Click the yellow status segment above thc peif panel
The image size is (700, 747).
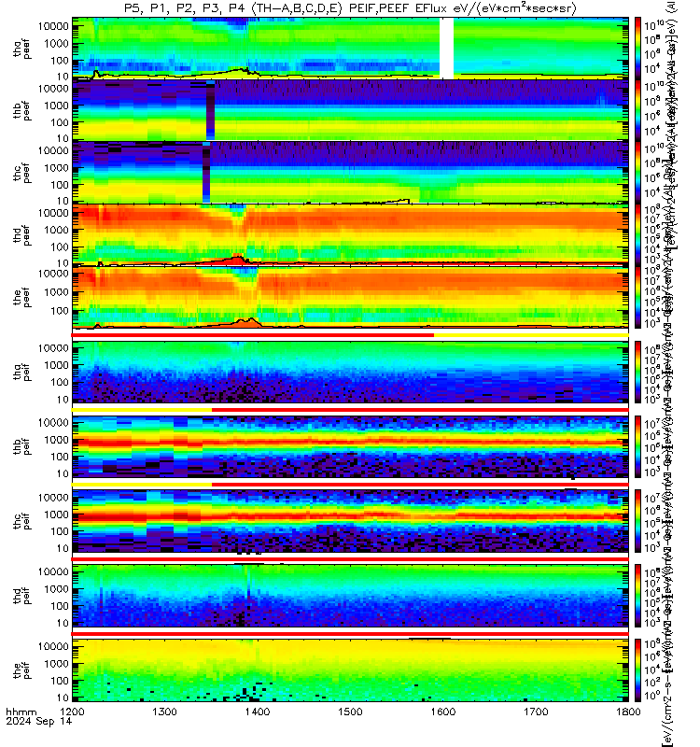point(142,485)
